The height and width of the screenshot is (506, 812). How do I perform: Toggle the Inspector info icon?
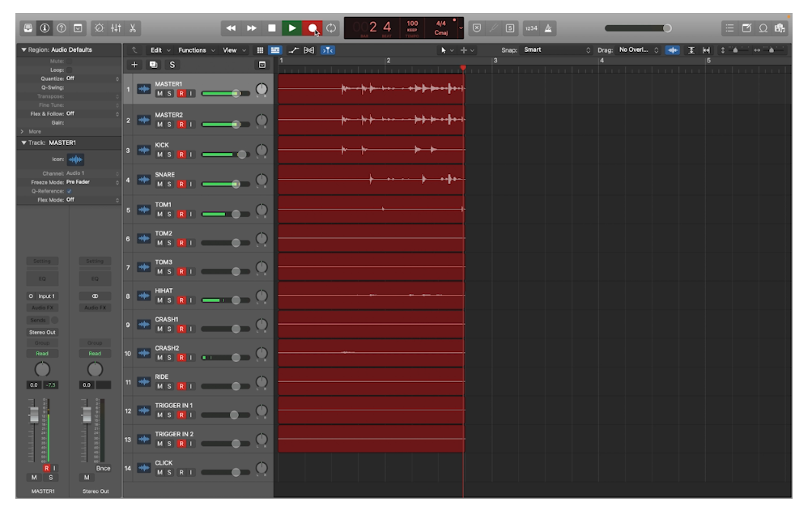45,28
